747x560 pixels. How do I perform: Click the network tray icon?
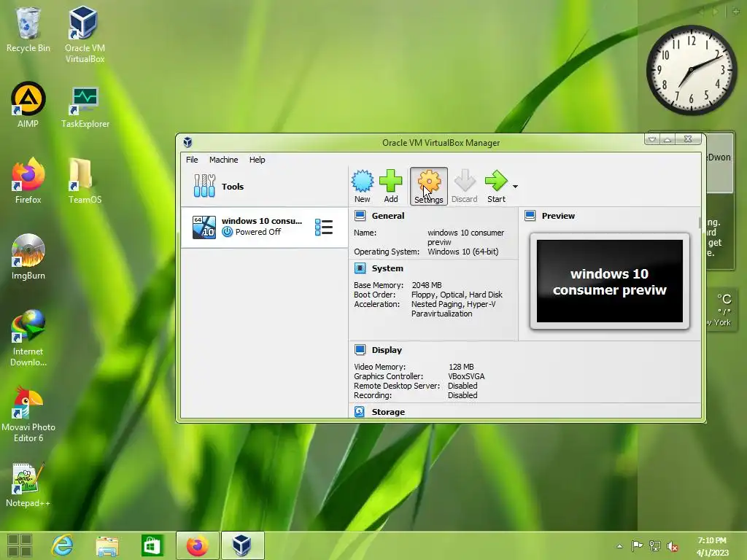click(x=655, y=546)
